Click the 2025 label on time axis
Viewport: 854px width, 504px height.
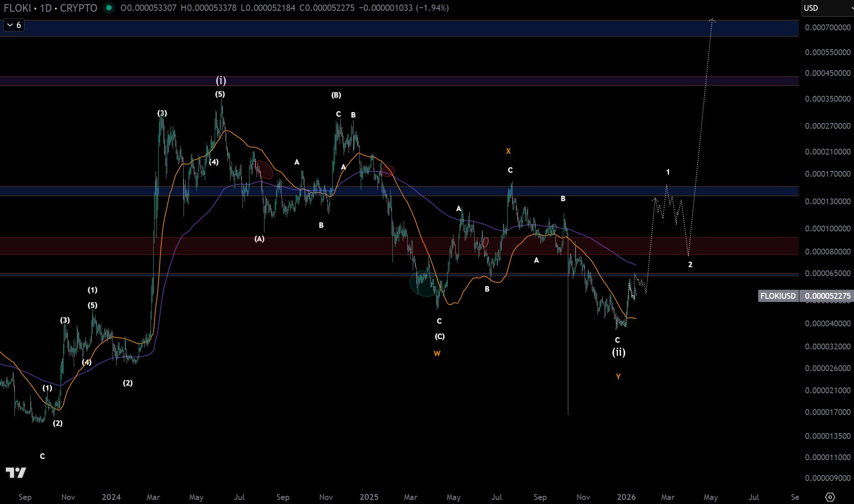tap(369, 497)
